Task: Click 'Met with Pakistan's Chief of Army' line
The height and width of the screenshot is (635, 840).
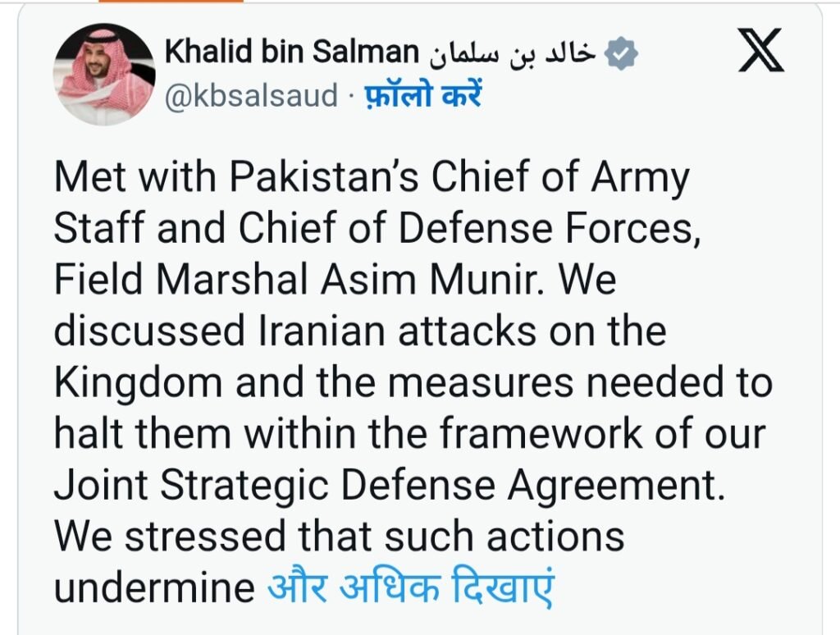Action: pos(372,179)
